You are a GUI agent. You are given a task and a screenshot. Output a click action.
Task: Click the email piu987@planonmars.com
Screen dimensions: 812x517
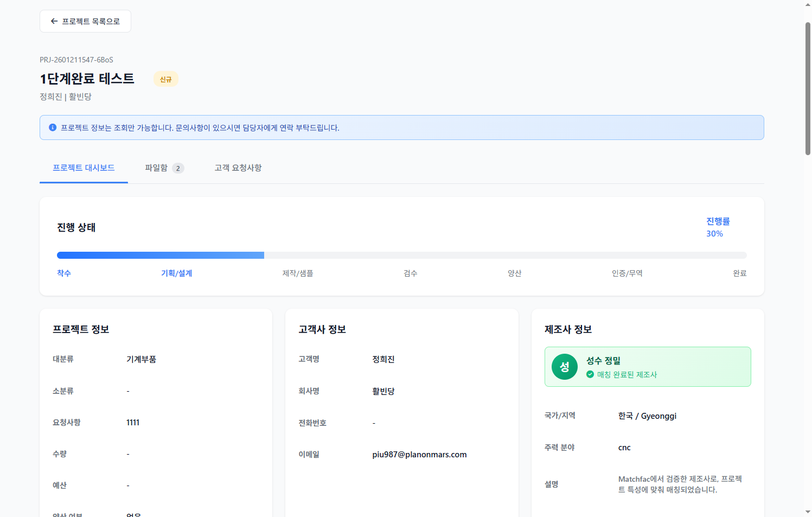coord(419,454)
